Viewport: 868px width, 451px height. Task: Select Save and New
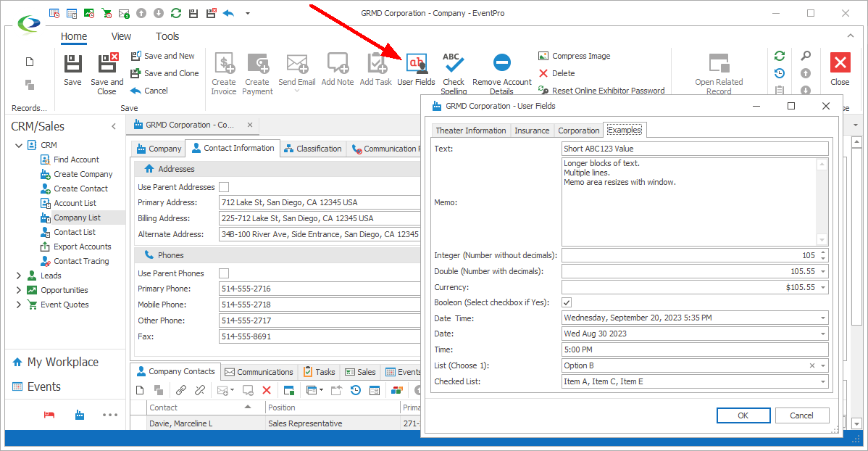[163, 56]
